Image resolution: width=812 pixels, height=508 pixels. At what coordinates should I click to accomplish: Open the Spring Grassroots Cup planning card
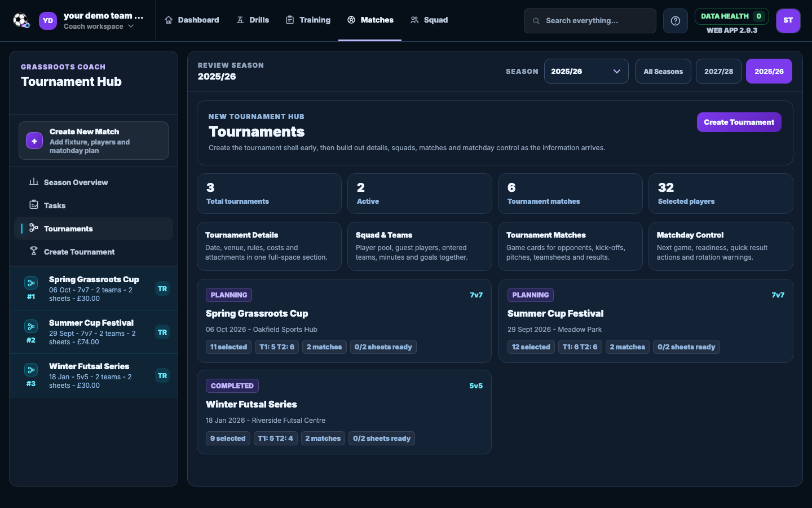344,321
